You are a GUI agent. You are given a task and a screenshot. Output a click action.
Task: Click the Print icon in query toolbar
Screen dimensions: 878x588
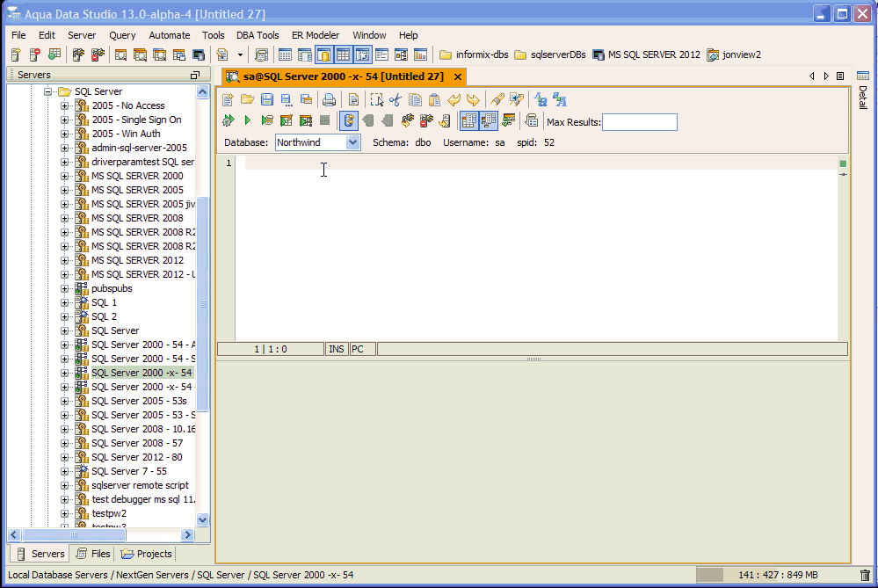(329, 99)
